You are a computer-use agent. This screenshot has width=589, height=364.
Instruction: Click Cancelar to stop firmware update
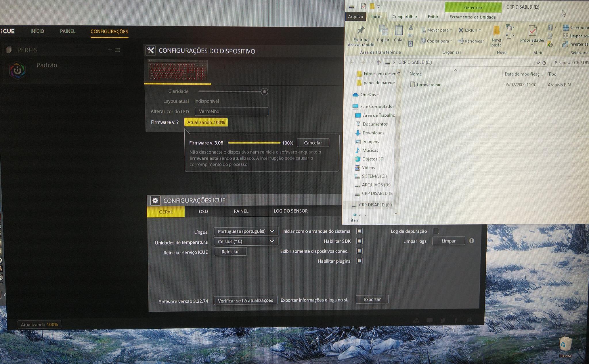click(313, 142)
